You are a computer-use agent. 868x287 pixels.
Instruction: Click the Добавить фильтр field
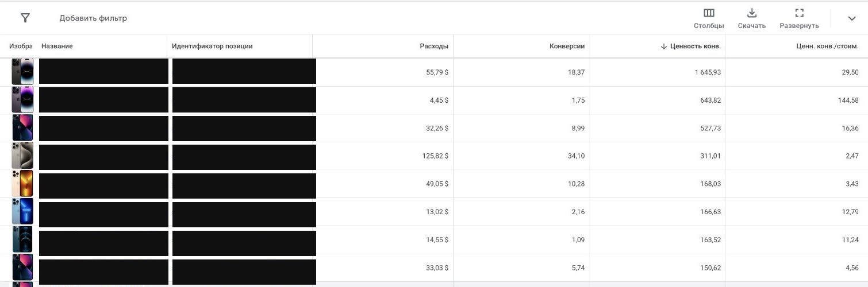click(x=93, y=18)
